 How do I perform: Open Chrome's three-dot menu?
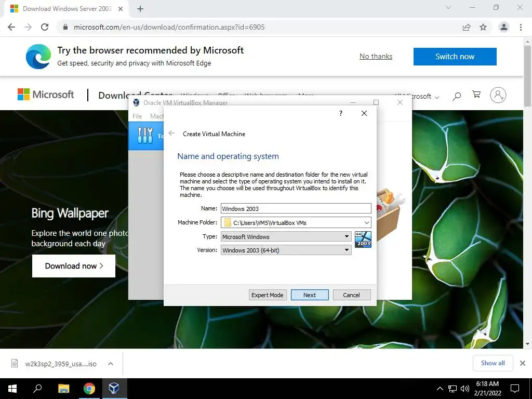(521, 27)
